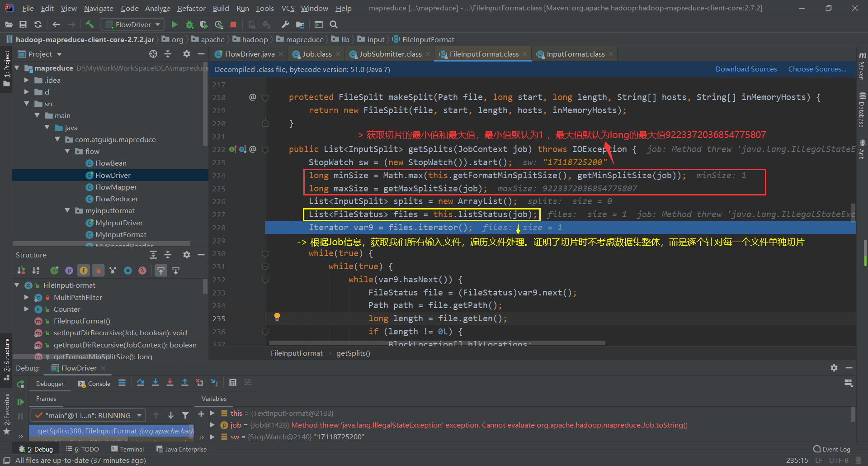Toggle Sort by Visibility in Structure

(x=21, y=271)
